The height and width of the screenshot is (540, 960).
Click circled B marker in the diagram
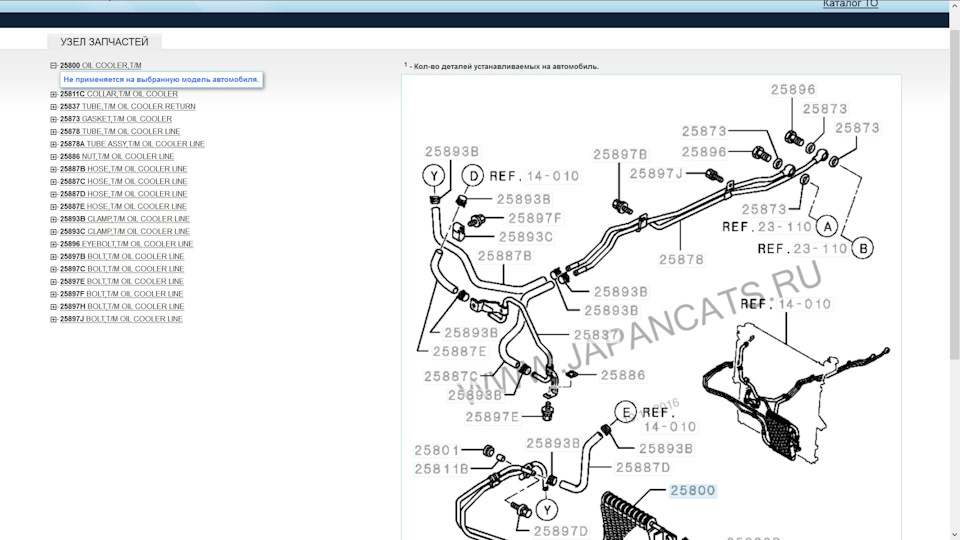[863, 246]
